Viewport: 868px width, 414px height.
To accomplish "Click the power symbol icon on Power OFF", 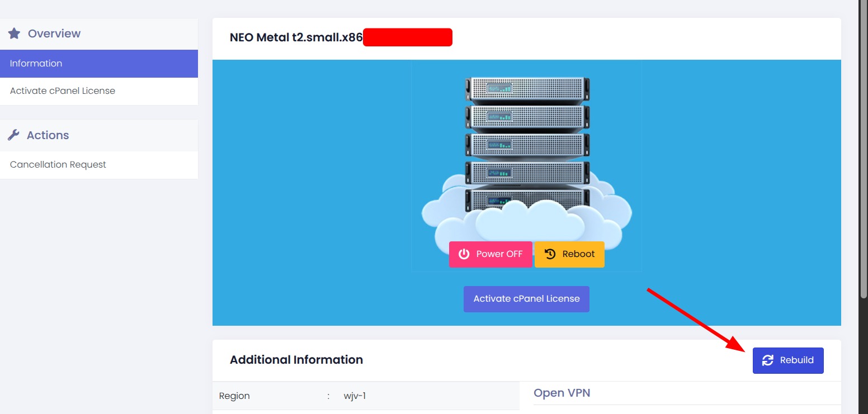I will 464,254.
